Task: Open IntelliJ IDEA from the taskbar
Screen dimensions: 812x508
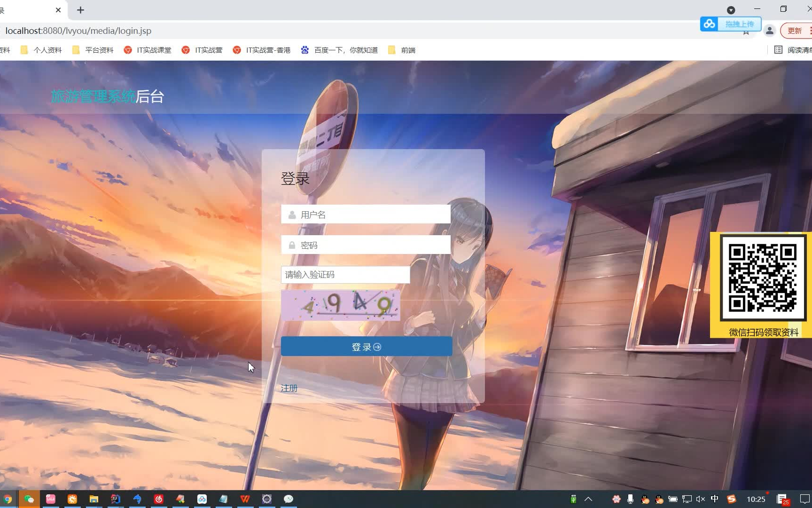Action: click(116, 499)
